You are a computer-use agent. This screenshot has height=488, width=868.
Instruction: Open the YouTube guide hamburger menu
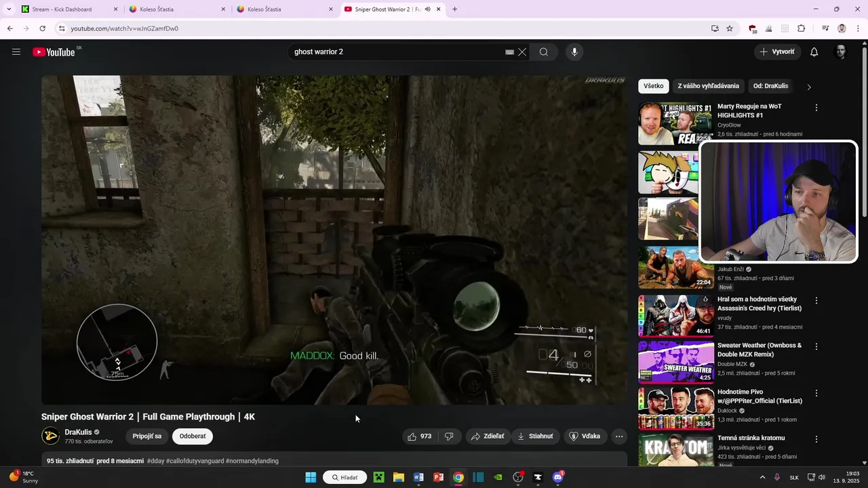click(16, 52)
